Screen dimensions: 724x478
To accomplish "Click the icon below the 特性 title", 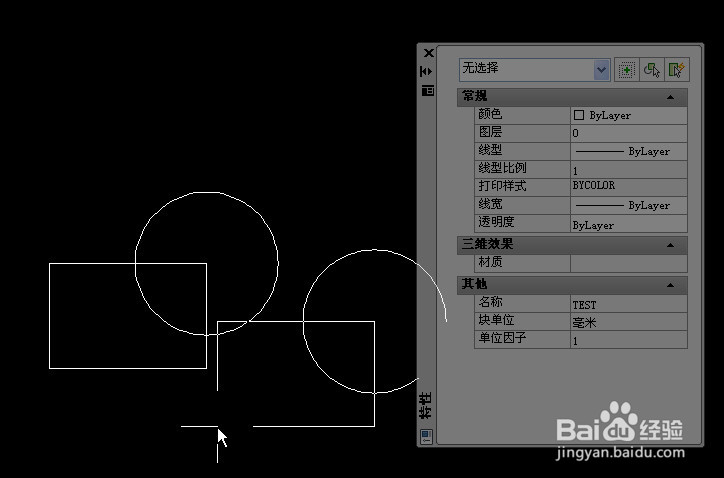I will tap(426, 436).
